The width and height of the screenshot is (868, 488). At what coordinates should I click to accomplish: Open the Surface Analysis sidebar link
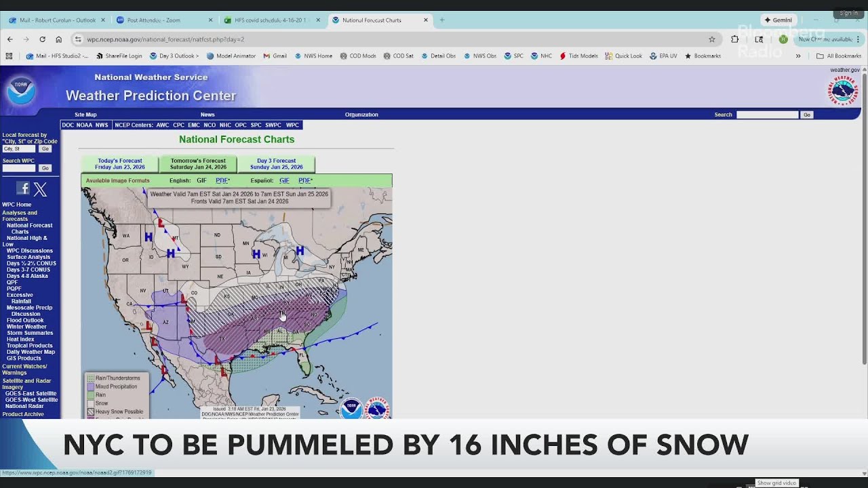coord(28,257)
